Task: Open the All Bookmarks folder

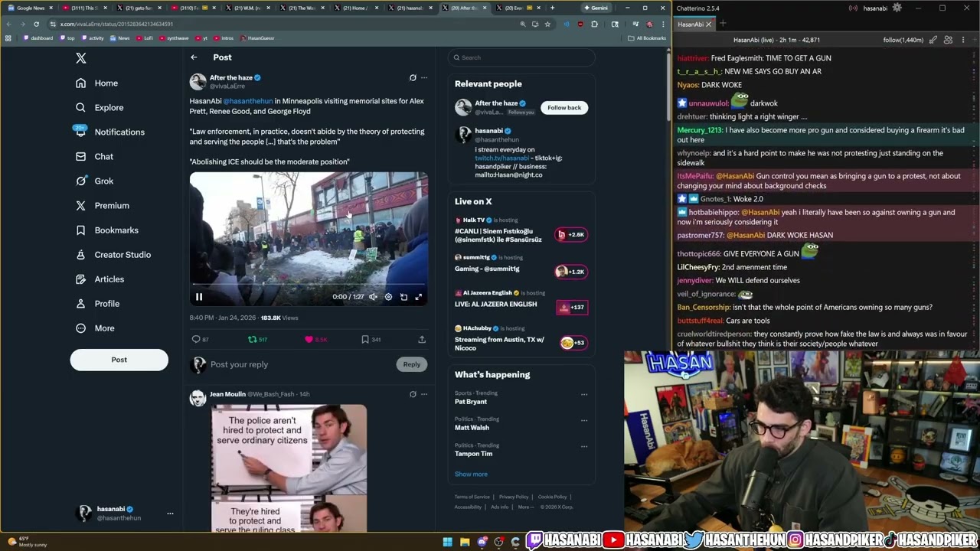Action: [647, 38]
